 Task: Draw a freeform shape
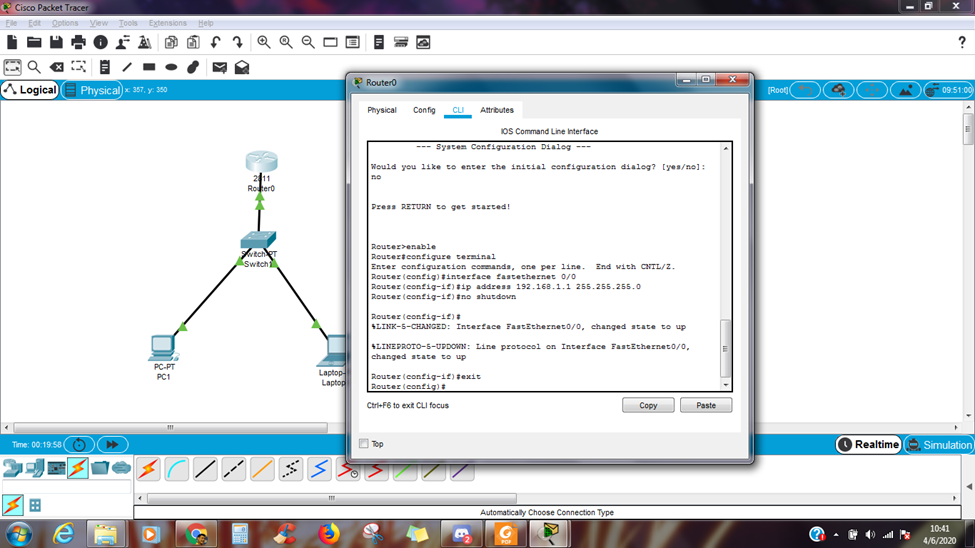193,67
